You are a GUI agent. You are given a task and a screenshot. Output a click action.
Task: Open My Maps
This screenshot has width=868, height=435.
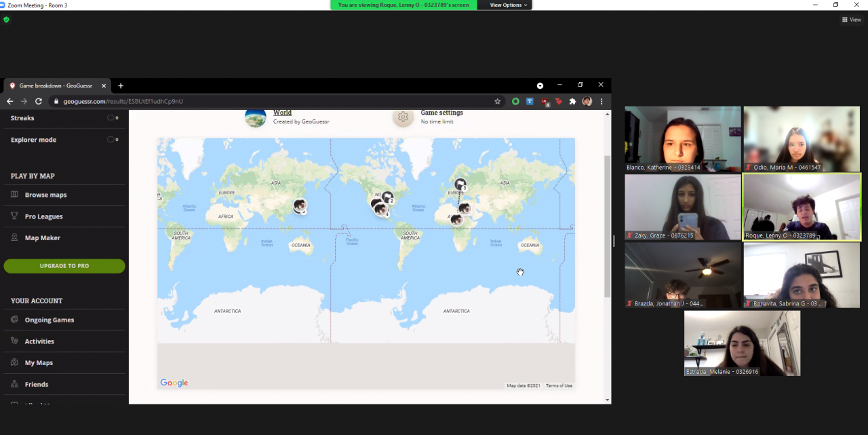coord(39,363)
